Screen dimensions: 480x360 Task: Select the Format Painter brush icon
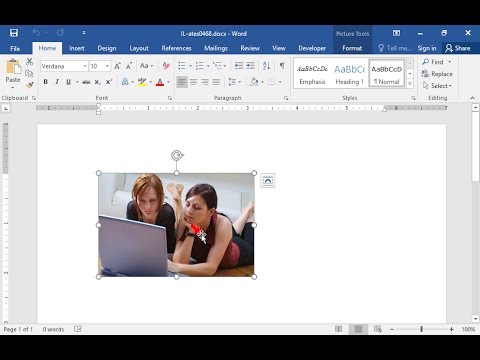30,85
